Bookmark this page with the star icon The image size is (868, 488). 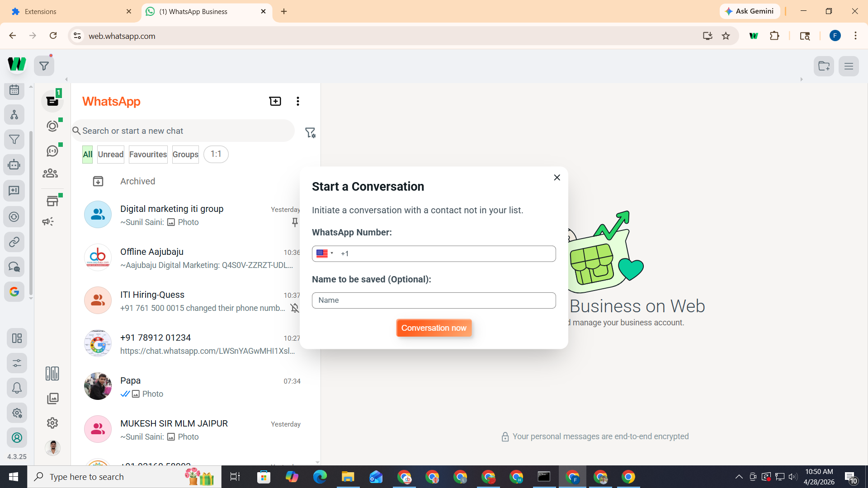click(x=726, y=36)
